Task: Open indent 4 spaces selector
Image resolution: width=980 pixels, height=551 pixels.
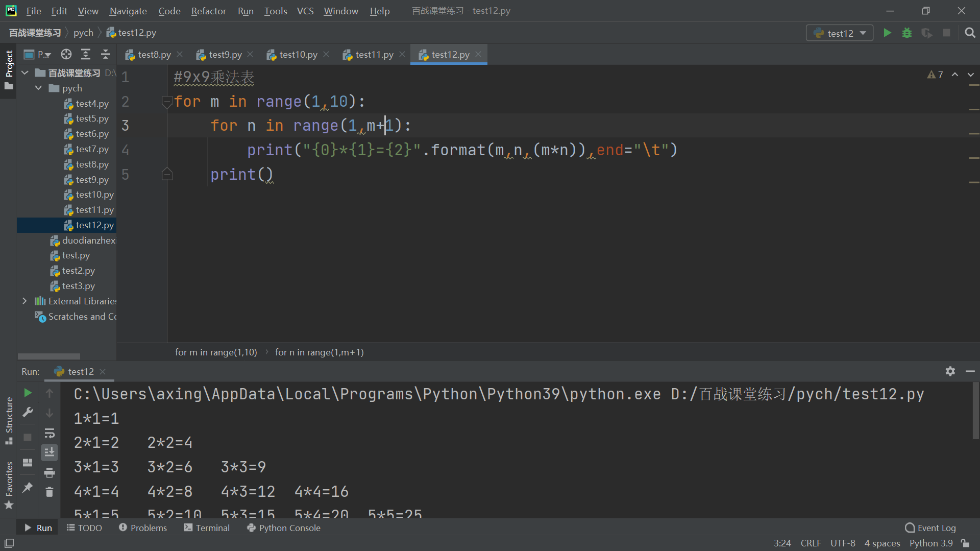Action: [x=882, y=543]
